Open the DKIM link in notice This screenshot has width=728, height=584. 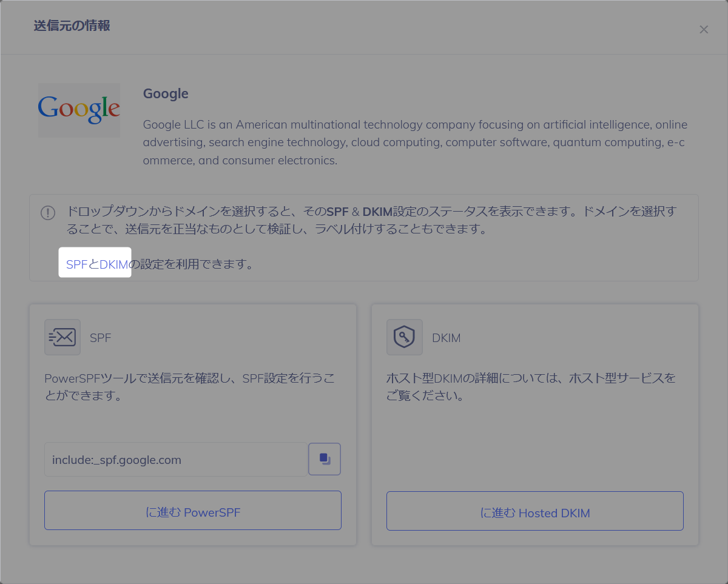[x=113, y=264]
